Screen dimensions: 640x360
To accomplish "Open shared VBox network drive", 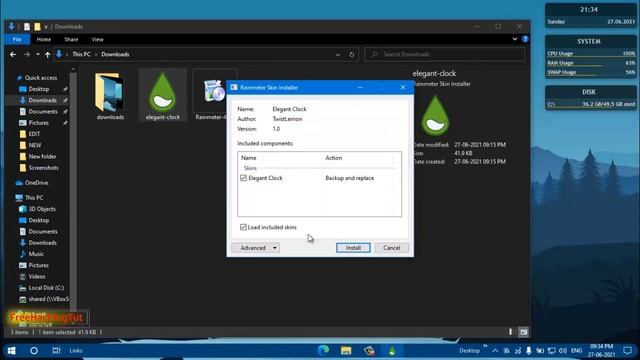I will (x=48, y=299).
